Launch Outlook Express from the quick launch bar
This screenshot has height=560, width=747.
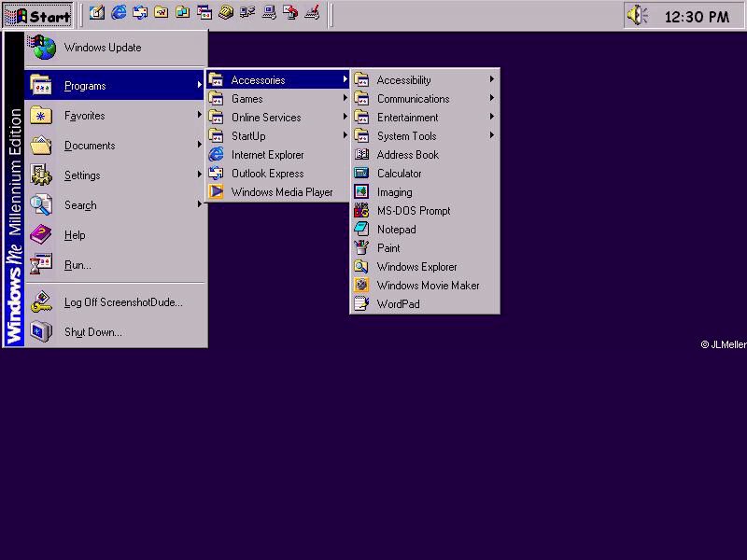(x=140, y=13)
